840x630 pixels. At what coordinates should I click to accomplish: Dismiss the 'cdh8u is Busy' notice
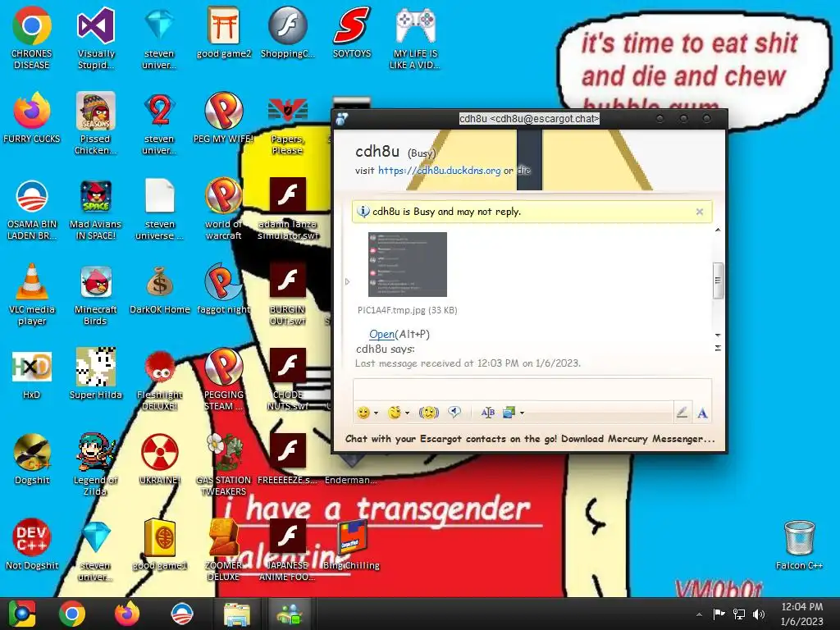(699, 212)
